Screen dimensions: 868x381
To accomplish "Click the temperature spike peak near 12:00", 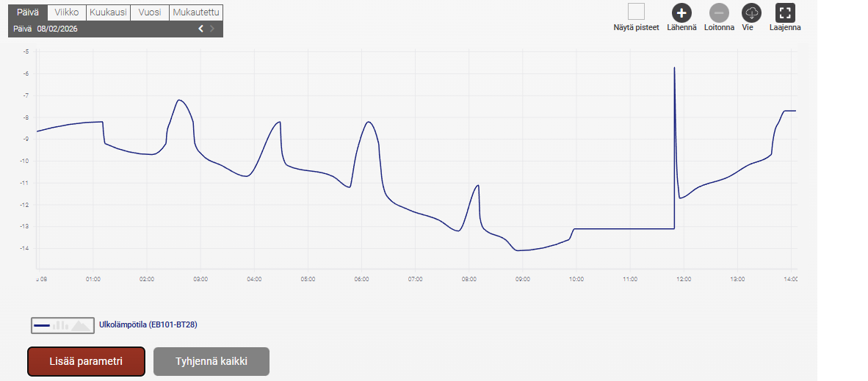I will 674,68.
